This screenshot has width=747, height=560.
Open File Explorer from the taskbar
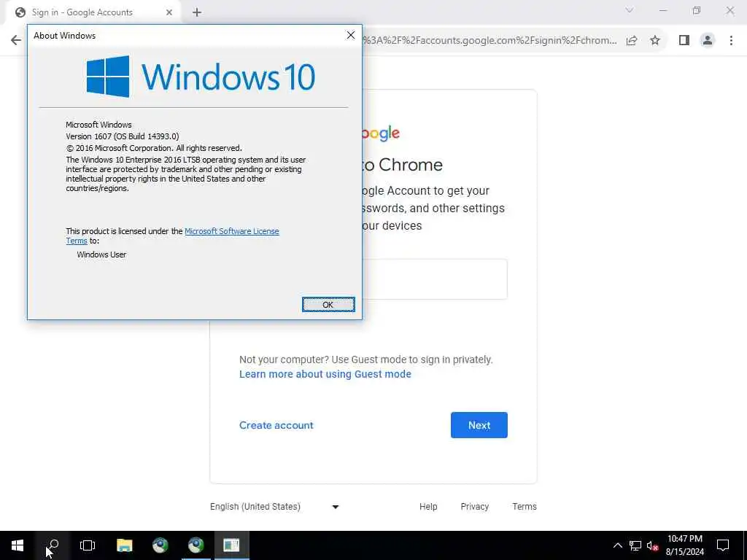pos(124,545)
